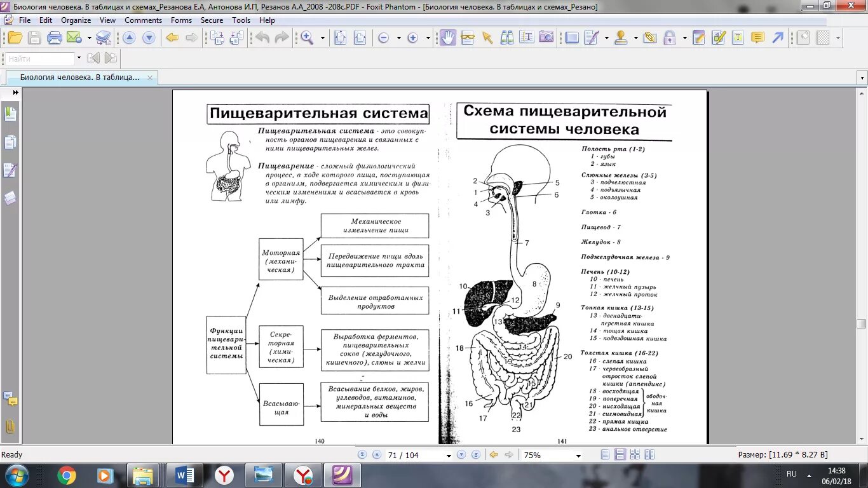Screen dimensions: 868x488
Task: Open the 75% zoom level dropdown
Action: tap(578, 456)
